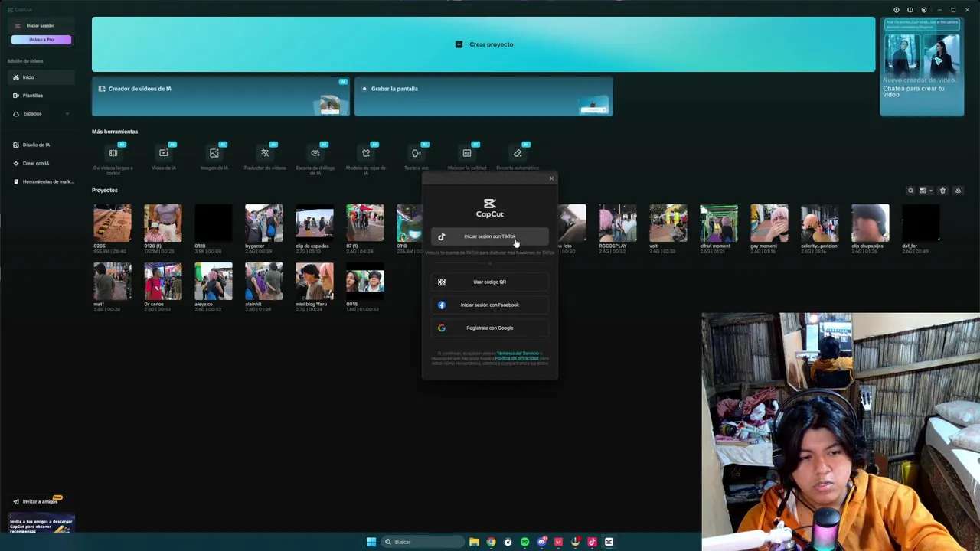Open the Términos del Servicio link
The image size is (980, 551).
click(518, 353)
